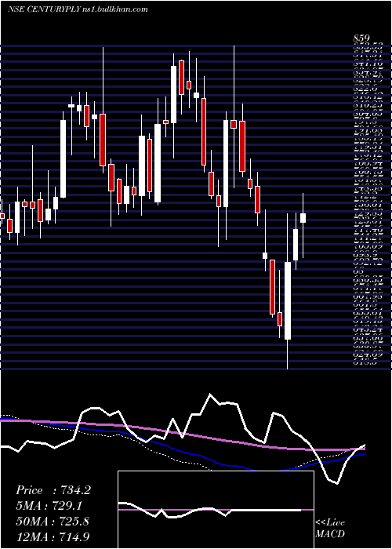392x549 pixels.
Task: Click the <<Live MACD label
Action: coord(330,529)
